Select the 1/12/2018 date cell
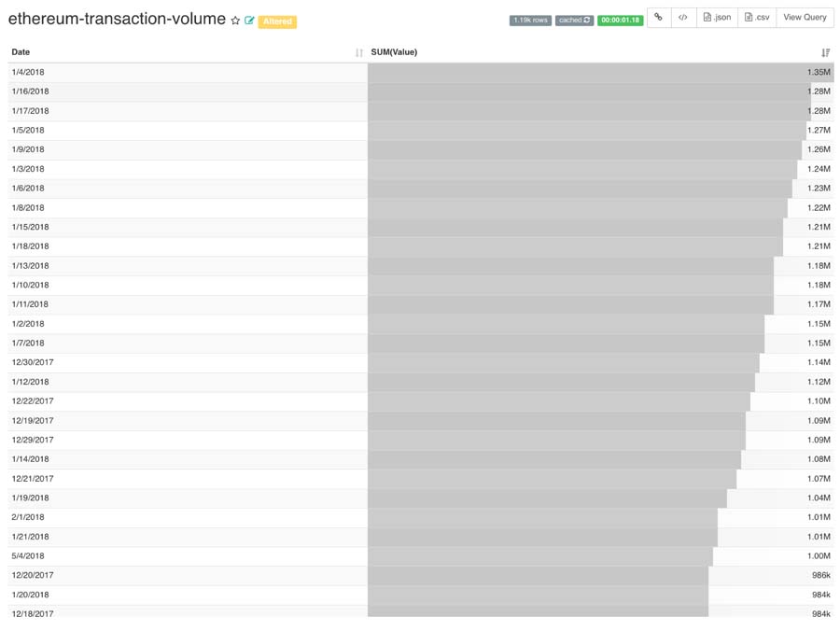The image size is (840, 631). [188, 382]
